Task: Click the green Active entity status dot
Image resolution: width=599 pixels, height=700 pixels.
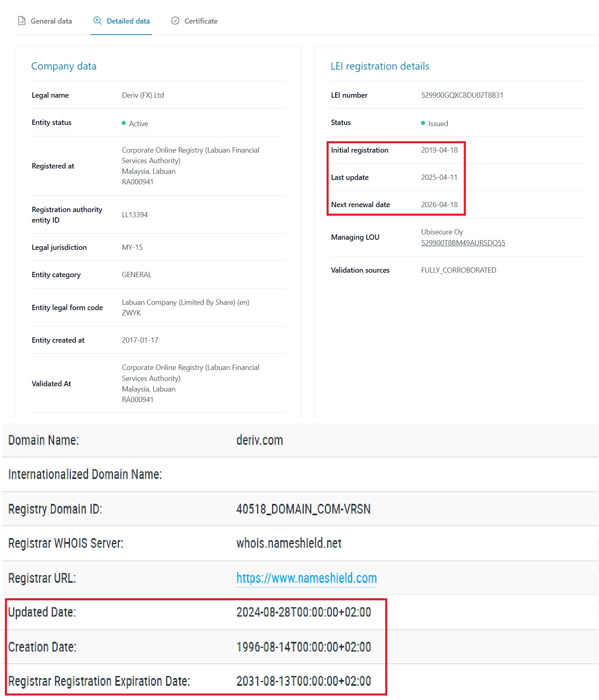Action: point(124,123)
